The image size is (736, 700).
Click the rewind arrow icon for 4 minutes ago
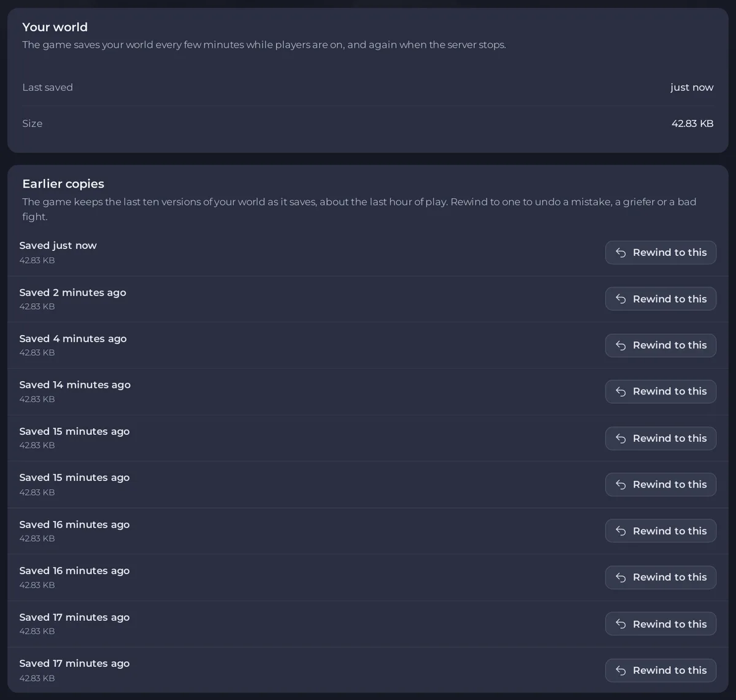point(621,345)
